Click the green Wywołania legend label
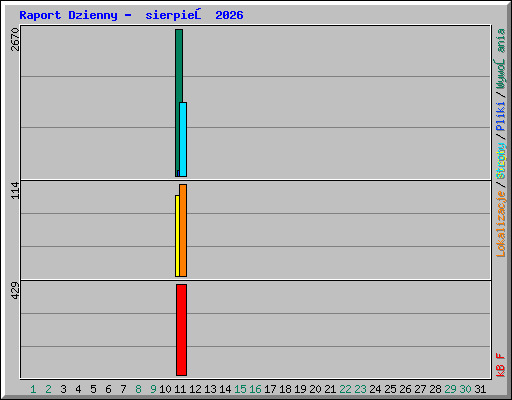Screen dimensions: 512x400 501,59
